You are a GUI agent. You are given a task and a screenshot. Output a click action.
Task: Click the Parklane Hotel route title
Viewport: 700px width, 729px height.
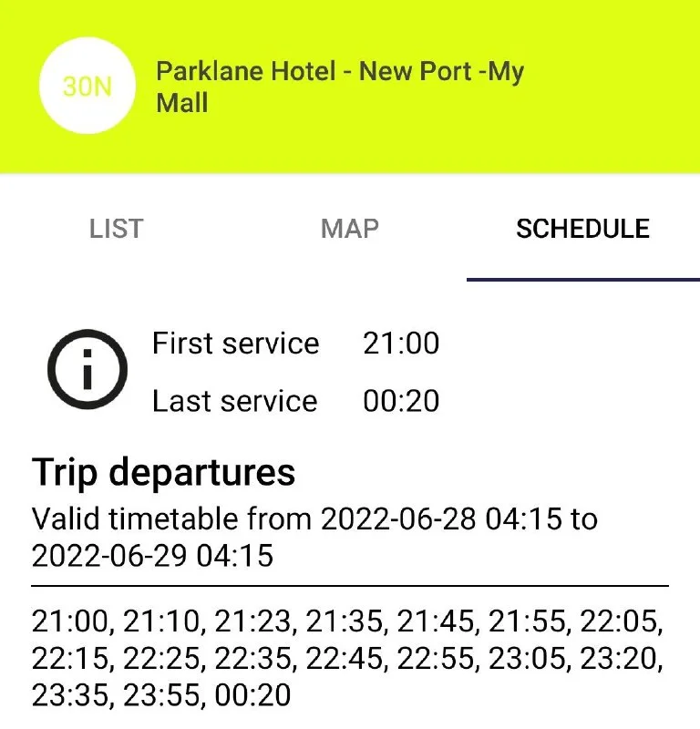point(339,87)
